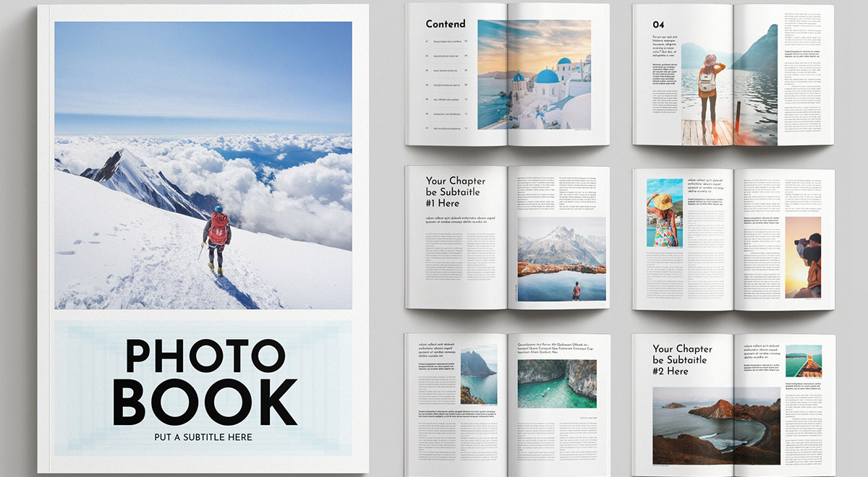Select the small rocky island sea photo
868x477 pixels.
click(x=478, y=375)
